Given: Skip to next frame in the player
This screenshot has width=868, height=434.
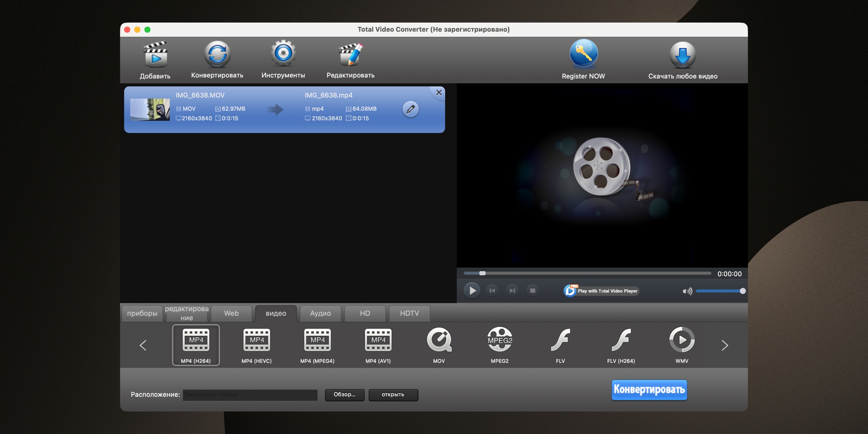Looking at the screenshot, I should pyautogui.click(x=512, y=291).
